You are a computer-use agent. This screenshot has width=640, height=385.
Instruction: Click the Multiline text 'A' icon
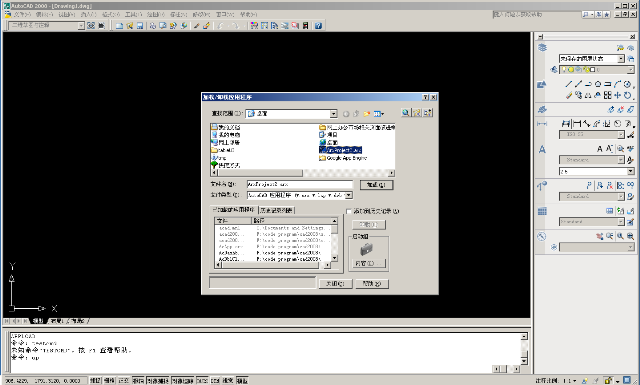(600, 149)
